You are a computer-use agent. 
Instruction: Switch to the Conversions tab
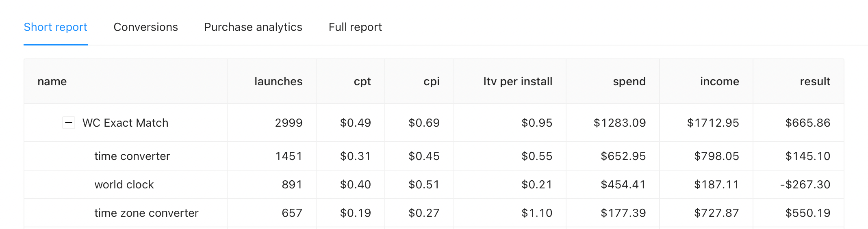pos(145,27)
